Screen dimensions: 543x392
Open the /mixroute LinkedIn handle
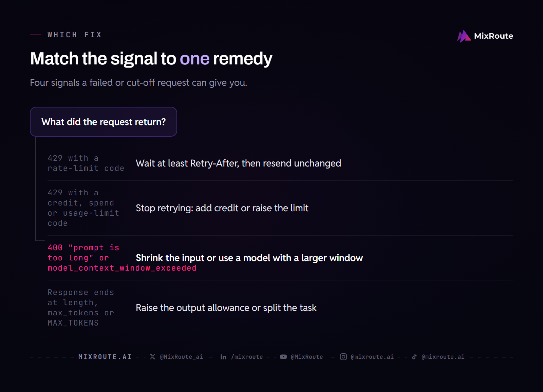(x=247, y=357)
